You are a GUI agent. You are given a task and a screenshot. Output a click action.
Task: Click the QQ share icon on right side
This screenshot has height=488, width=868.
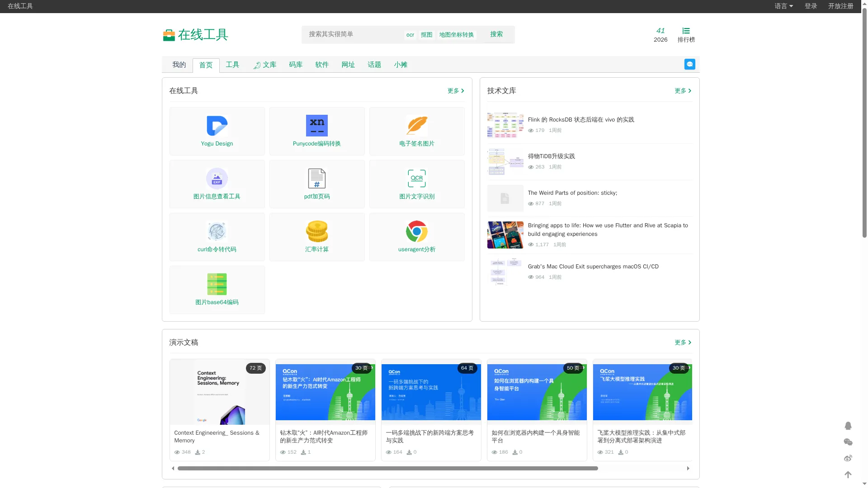848,426
